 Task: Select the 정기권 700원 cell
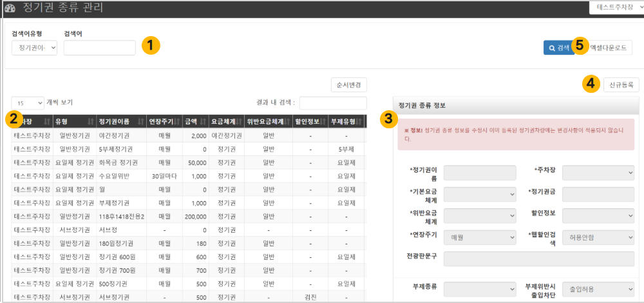[121, 271]
